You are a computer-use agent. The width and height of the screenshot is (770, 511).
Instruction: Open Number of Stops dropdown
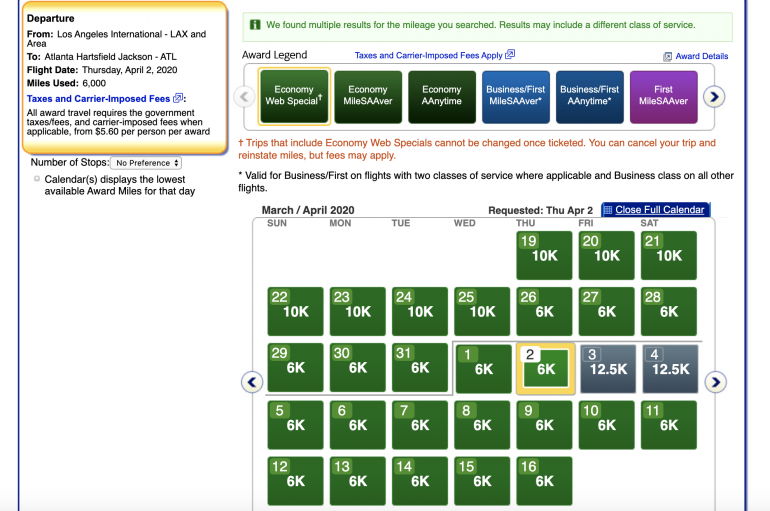point(146,162)
